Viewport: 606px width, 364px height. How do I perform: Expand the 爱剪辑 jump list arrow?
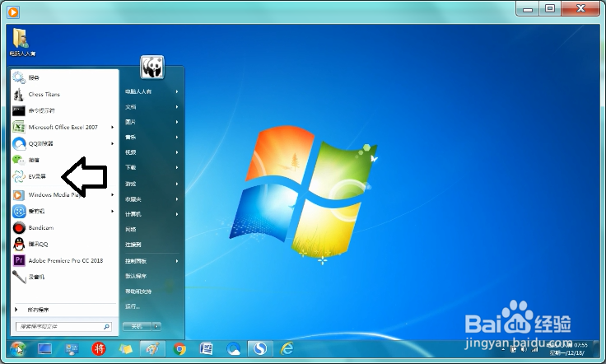click(x=113, y=212)
